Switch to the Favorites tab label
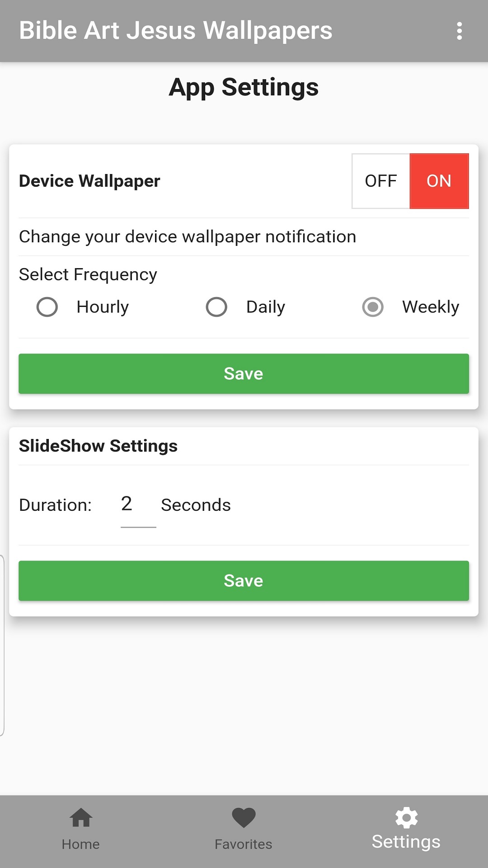The image size is (488, 868). [244, 844]
